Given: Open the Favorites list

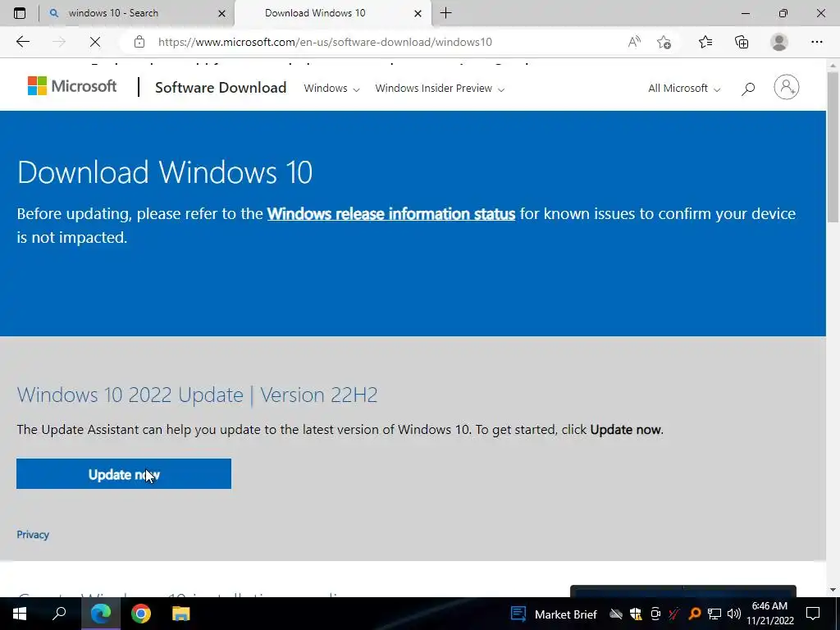Looking at the screenshot, I should [705, 42].
